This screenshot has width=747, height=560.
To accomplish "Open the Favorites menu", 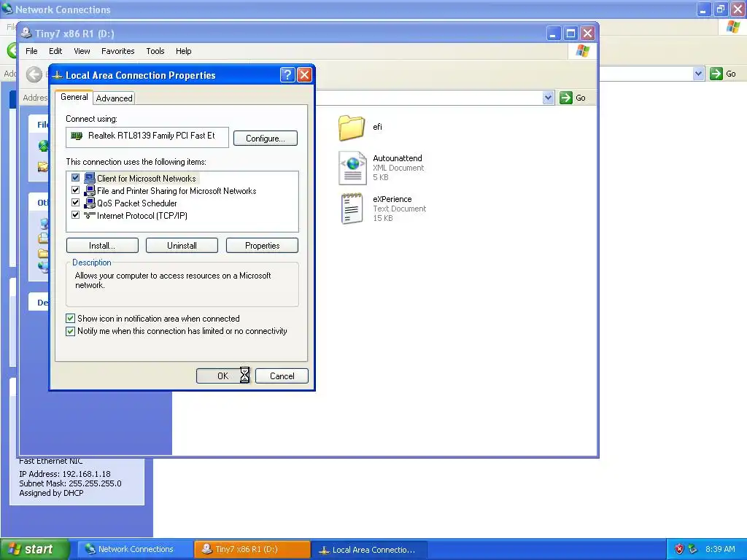I will 117,51.
